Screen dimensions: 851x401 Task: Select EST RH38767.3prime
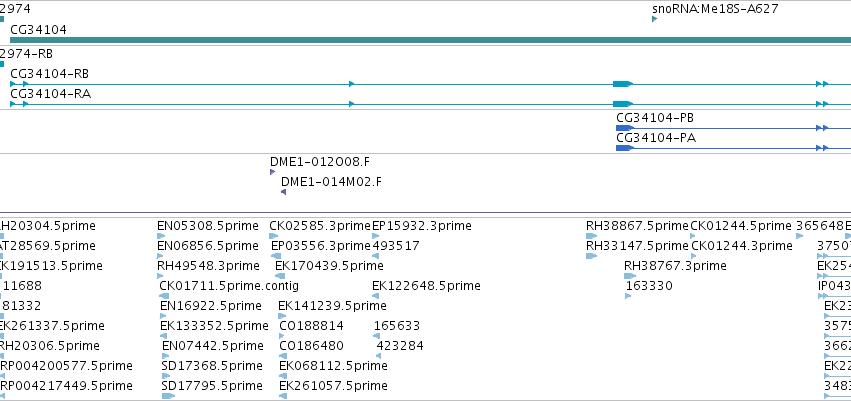coord(675,266)
